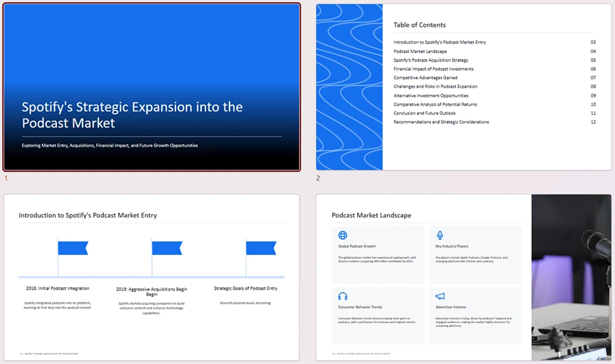The image size is (615, 364).
Task: Click the 'Key Industry Players' card title
Action: (x=452, y=247)
